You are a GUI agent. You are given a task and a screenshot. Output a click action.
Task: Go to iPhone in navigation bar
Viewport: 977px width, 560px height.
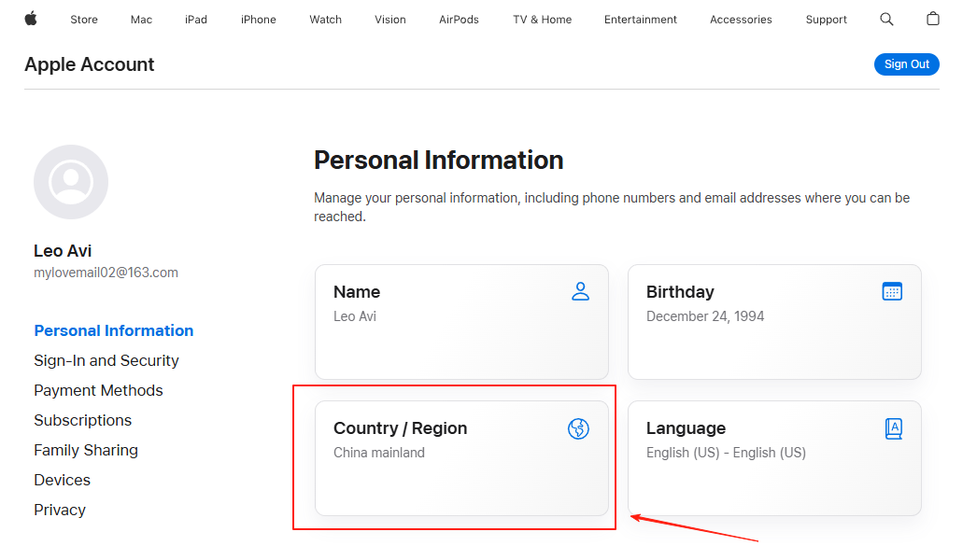[258, 20]
